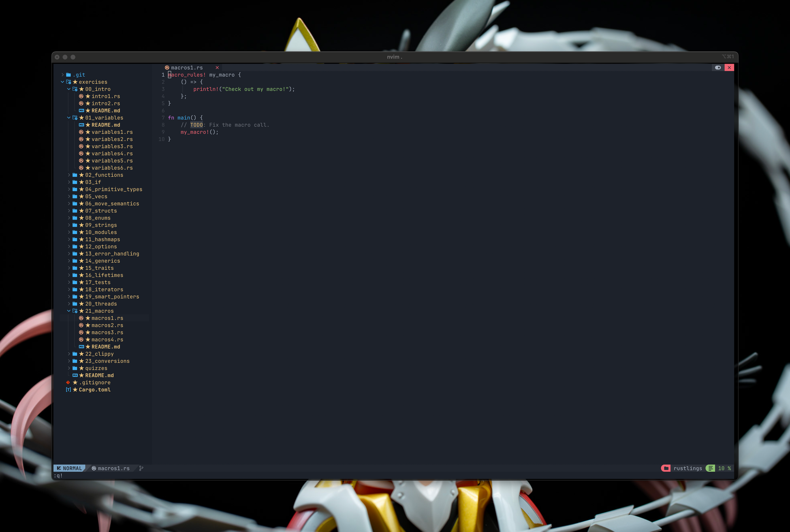Switch to the macros1.rs buffer tab
The width and height of the screenshot is (790, 532).
tap(187, 68)
